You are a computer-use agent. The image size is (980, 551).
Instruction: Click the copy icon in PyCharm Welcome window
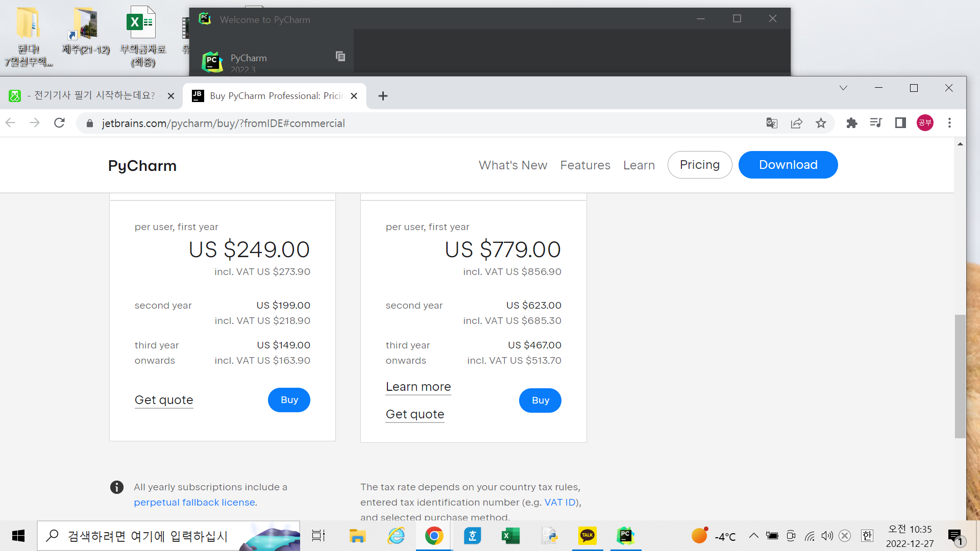340,56
